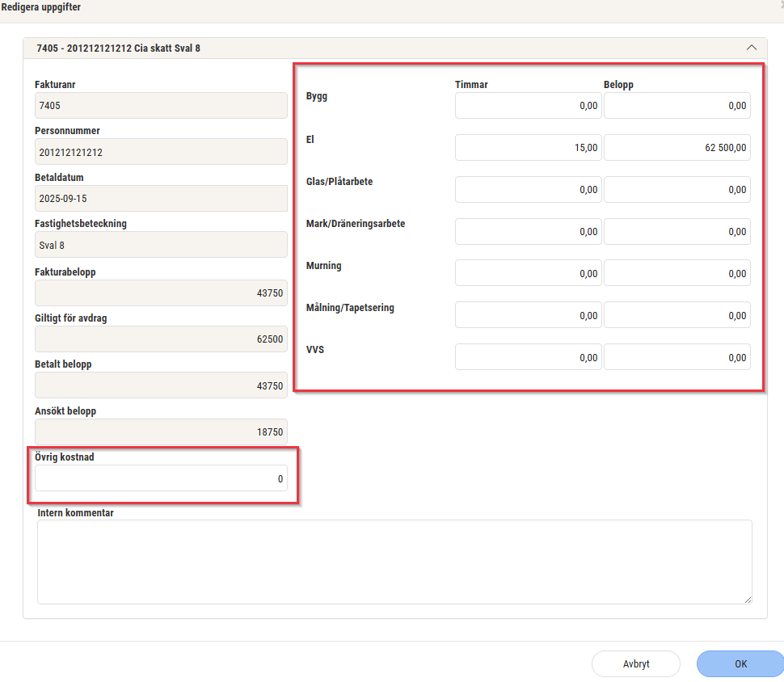The width and height of the screenshot is (784, 682).
Task: Select the Bygg Belopp field
Action: 677,106
